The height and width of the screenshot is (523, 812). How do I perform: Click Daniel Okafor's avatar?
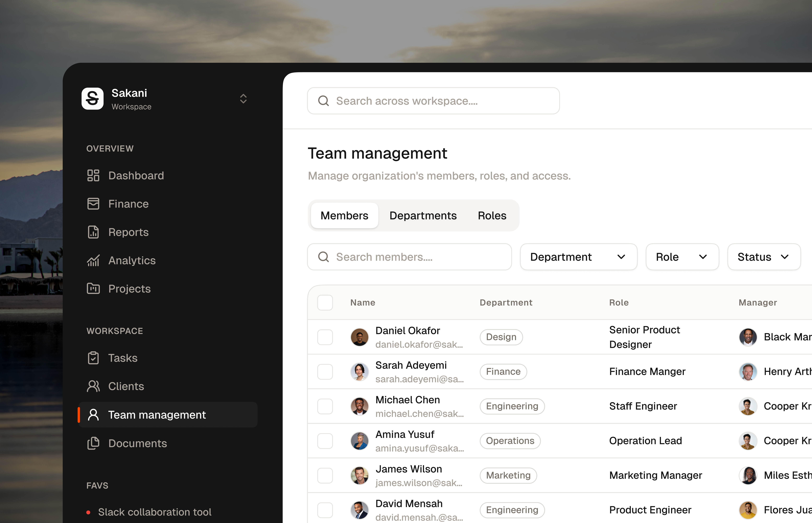(x=359, y=337)
